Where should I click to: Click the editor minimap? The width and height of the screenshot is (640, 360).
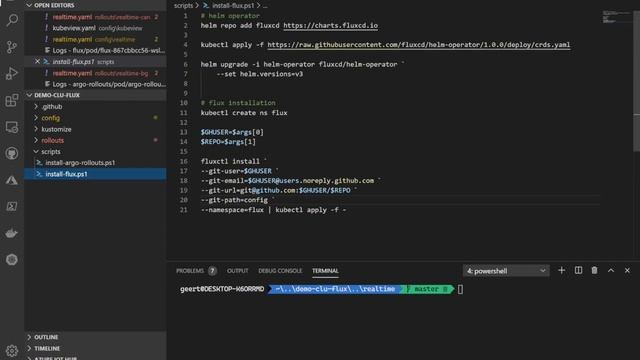tap(616, 17)
